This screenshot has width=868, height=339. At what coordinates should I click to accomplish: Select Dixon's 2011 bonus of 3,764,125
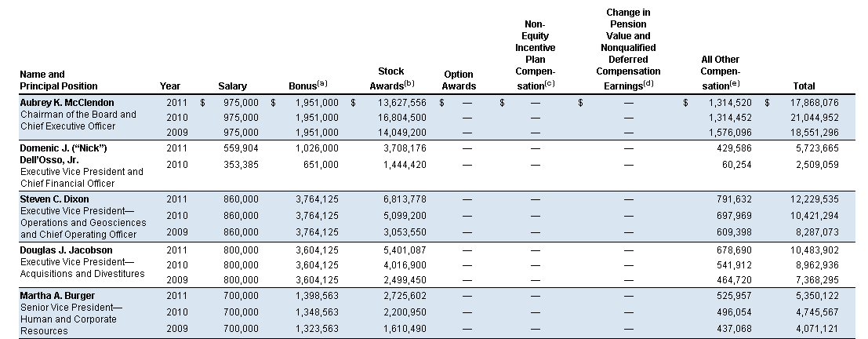317,199
